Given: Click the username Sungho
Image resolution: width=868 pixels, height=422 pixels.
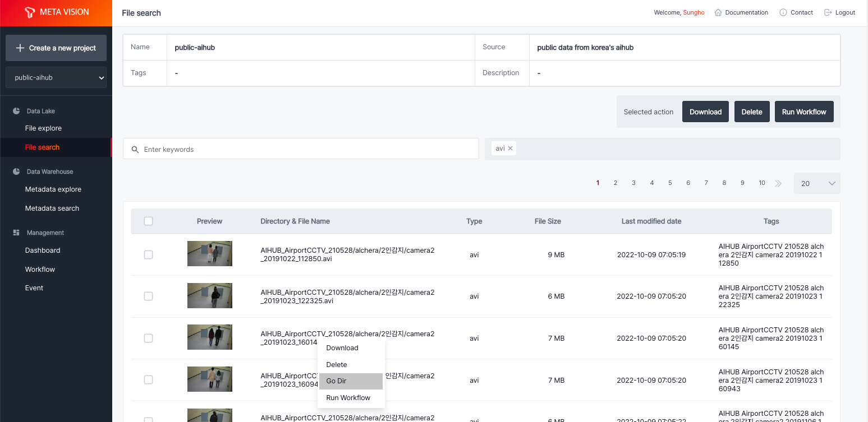Looking at the screenshot, I should click(x=694, y=12).
